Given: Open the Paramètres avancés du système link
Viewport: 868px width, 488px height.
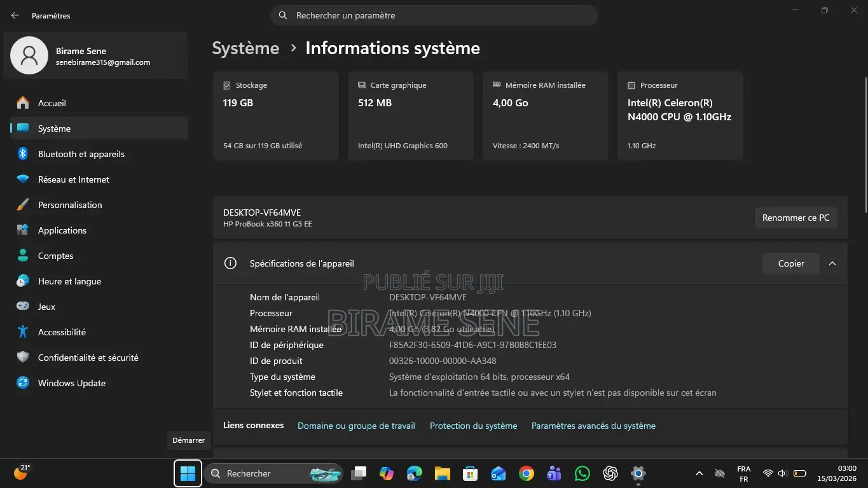Looking at the screenshot, I should click(x=593, y=426).
